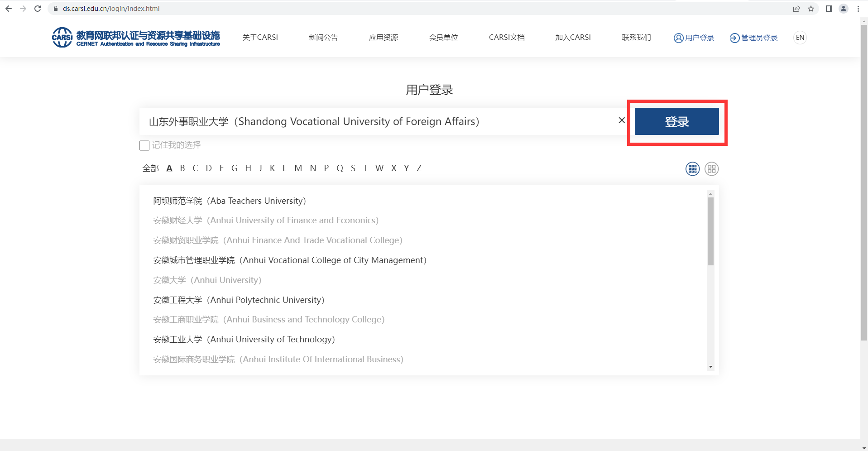Filter list by letter T

point(365,168)
